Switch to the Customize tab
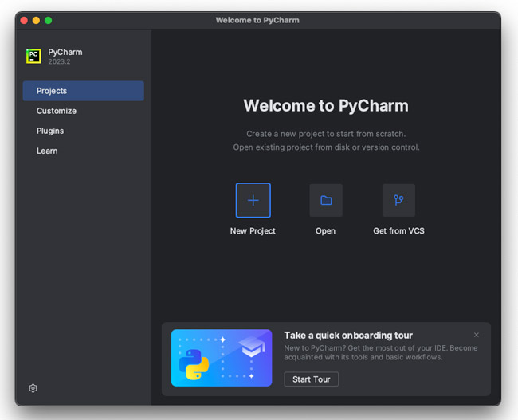The height and width of the screenshot is (420, 518). 83,111
